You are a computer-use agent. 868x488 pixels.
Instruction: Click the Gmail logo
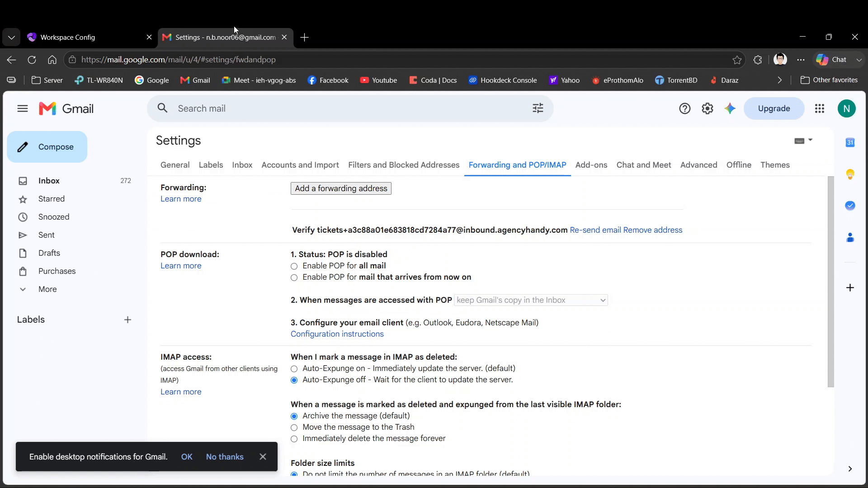pyautogui.click(x=66, y=108)
